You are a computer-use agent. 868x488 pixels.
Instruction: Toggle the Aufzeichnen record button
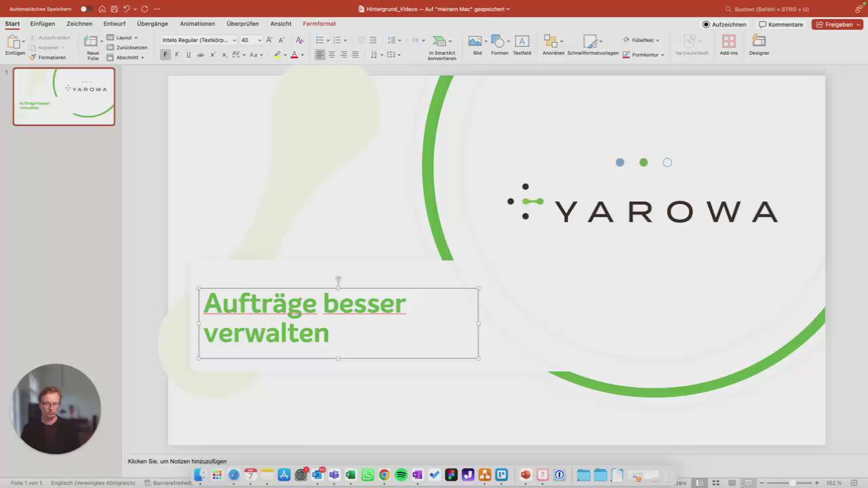point(724,24)
